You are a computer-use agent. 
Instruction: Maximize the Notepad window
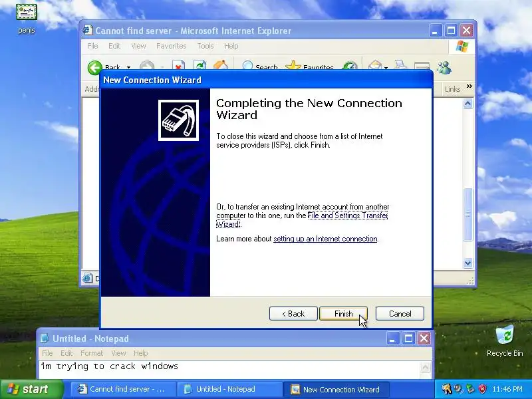[x=408, y=338]
